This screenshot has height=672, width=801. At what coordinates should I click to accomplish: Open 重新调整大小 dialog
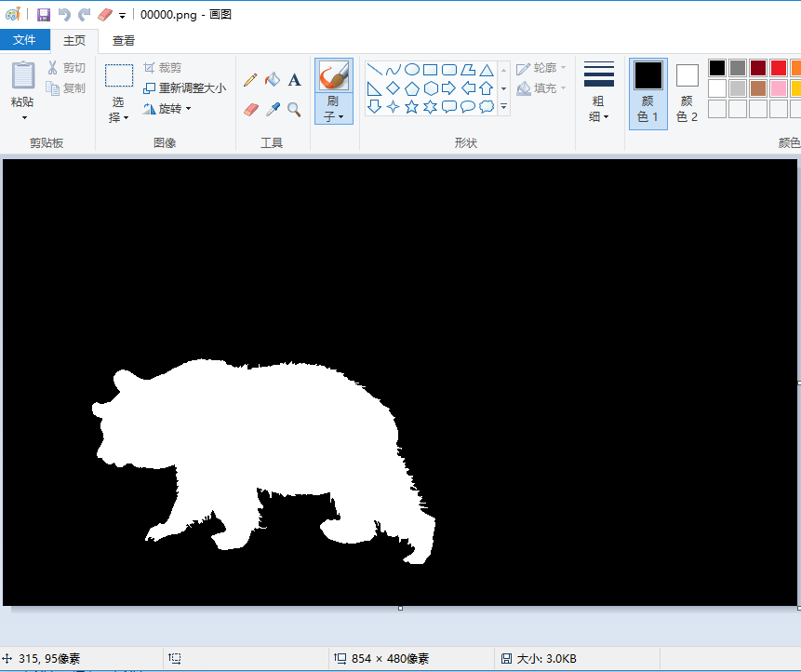(184, 87)
